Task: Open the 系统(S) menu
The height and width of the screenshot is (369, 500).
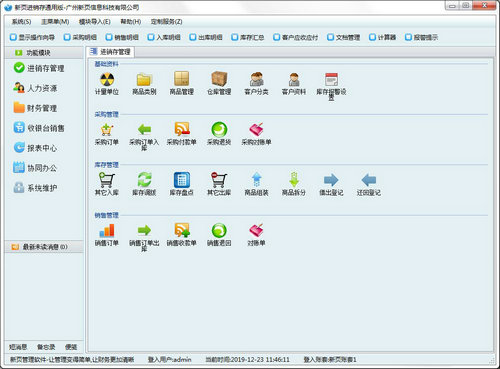Action: (21, 22)
